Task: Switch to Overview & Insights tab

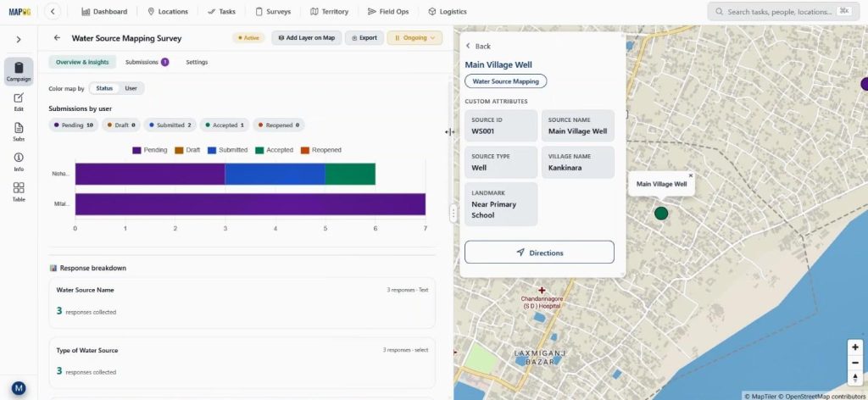Action: click(82, 62)
